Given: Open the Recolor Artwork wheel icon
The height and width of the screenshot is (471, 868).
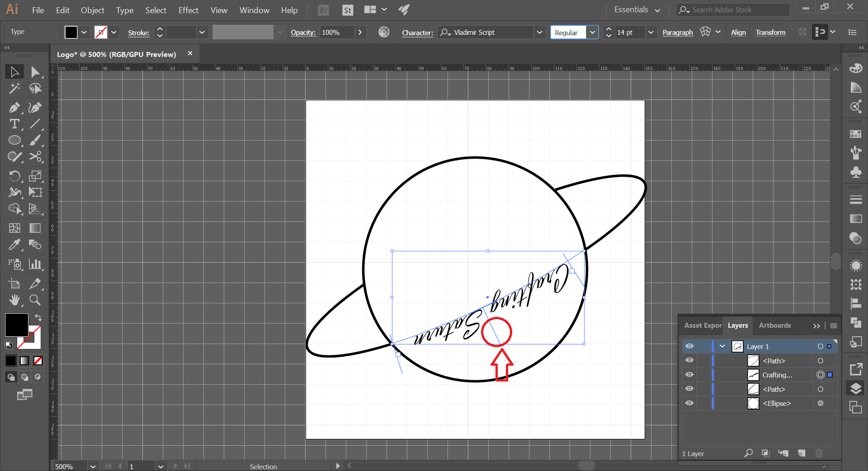Looking at the screenshot, I should (384, 32).
